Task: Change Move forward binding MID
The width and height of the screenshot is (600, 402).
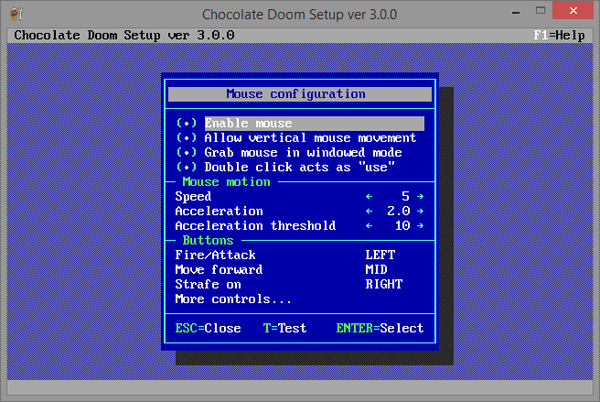Action: point(376,270)
